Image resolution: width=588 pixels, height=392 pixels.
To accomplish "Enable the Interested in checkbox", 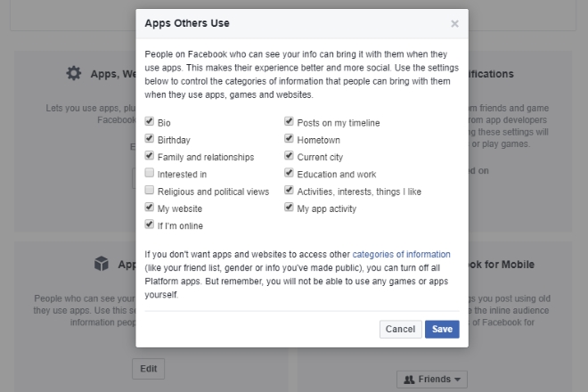I will point(150,174).
